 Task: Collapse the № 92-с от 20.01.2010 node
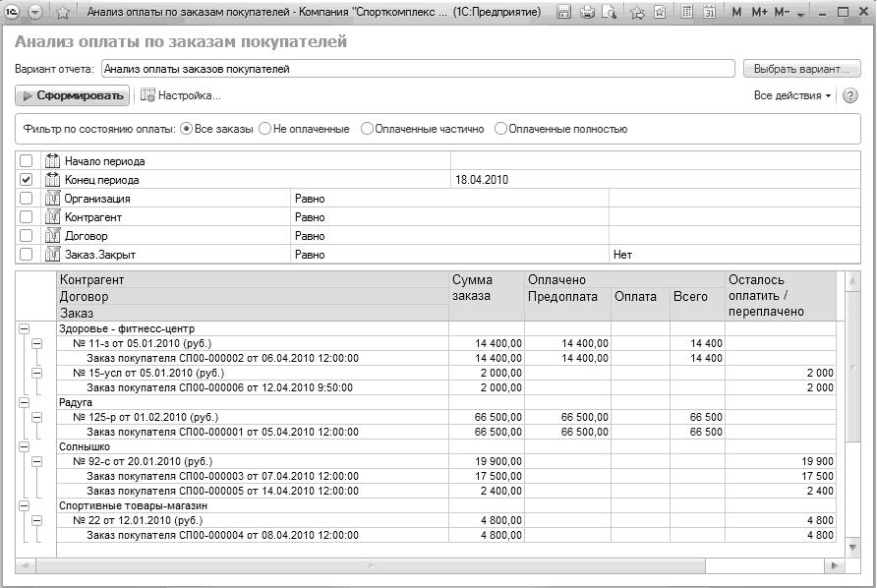[x=37, y=461]
